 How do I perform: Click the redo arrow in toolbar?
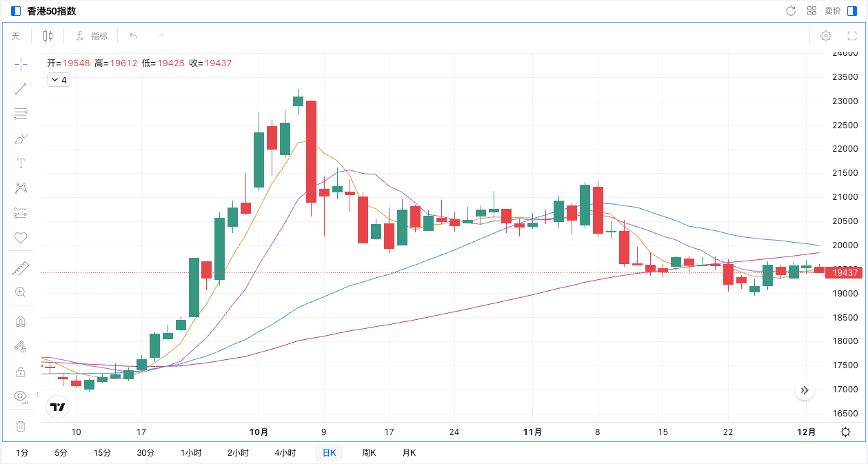159,36
